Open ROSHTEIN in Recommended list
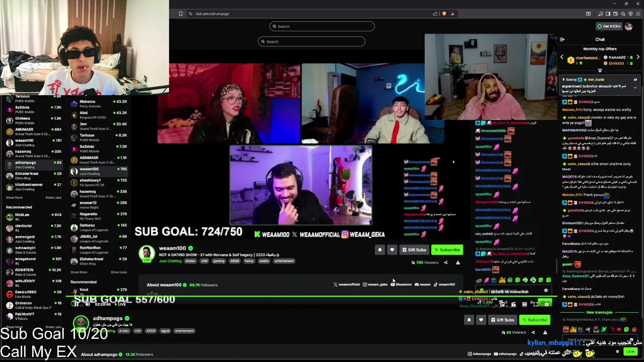 (x=33, y=272)
